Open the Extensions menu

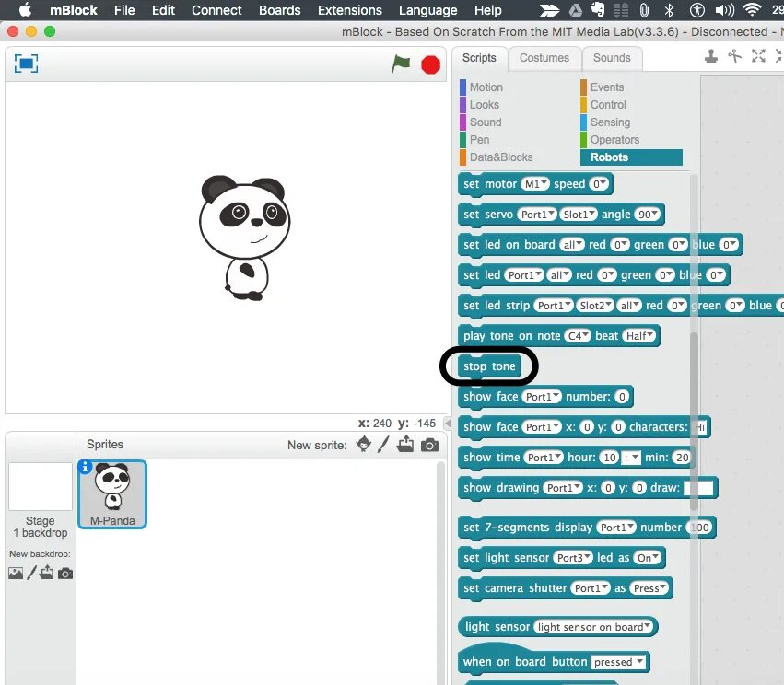(349, 10)
